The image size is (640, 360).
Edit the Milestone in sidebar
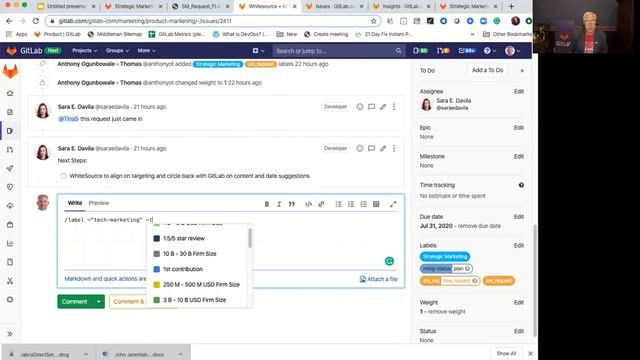pos(519,156)
